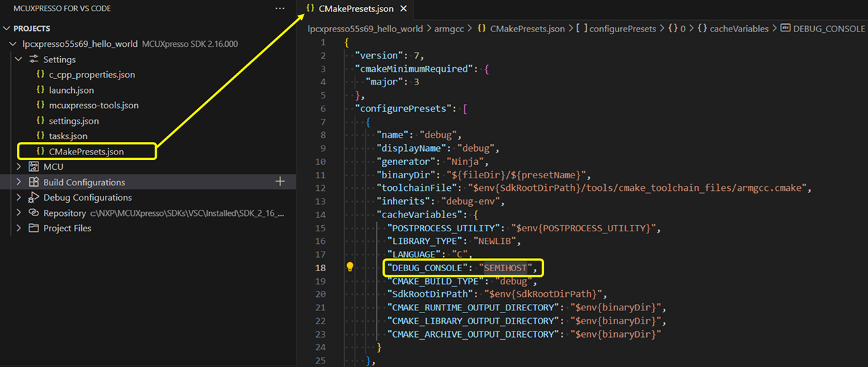Image resolution: width=868 pixels, height=367 pixels.
Task: Click the SEMIHOST value on line 18
Action: click(x=507, y=268)
